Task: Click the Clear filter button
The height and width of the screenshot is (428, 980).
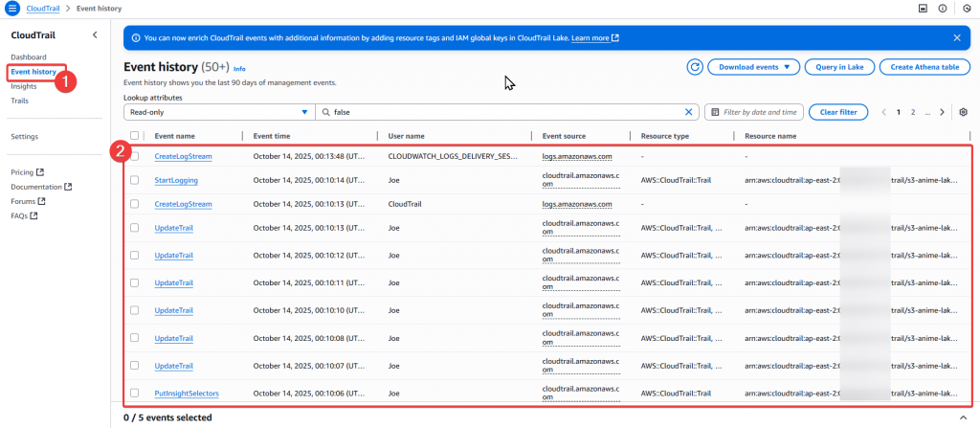Action: tap(838, 112)
